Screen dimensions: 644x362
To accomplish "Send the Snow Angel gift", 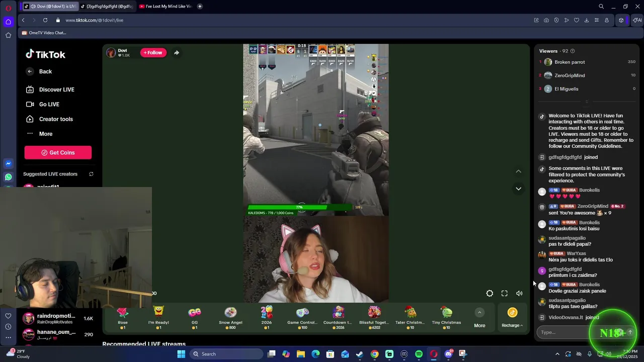I will click(x=230, y=318).
